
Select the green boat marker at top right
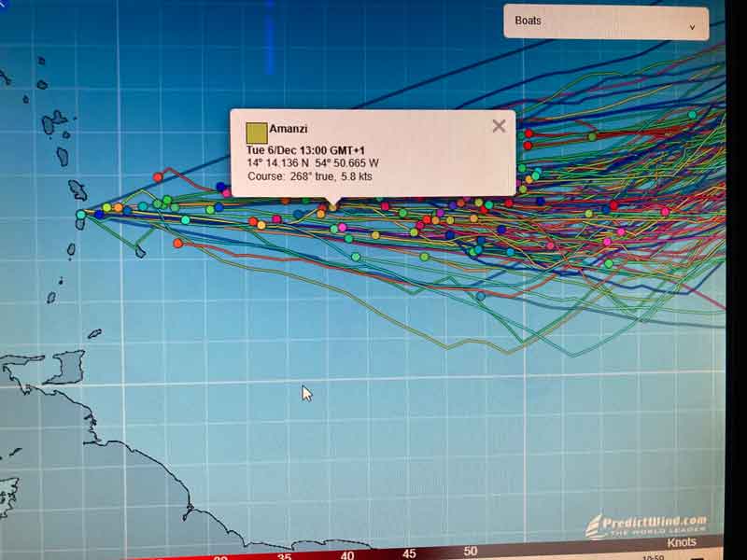point(692,114)
